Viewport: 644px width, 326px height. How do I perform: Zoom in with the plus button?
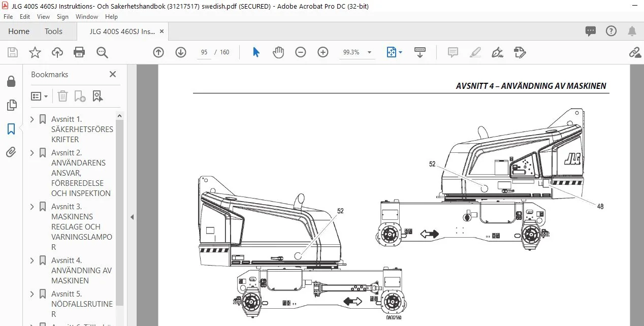323,52
